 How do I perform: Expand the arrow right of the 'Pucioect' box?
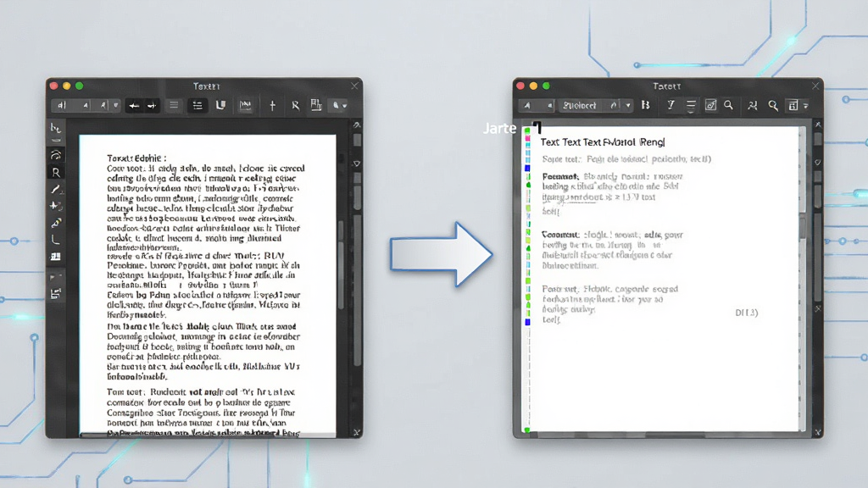coord(628,106)
